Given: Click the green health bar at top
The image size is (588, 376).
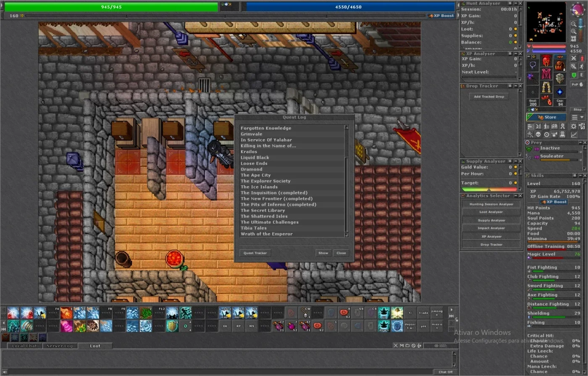Looking at the screenshot, I should (x=111, y=7).
